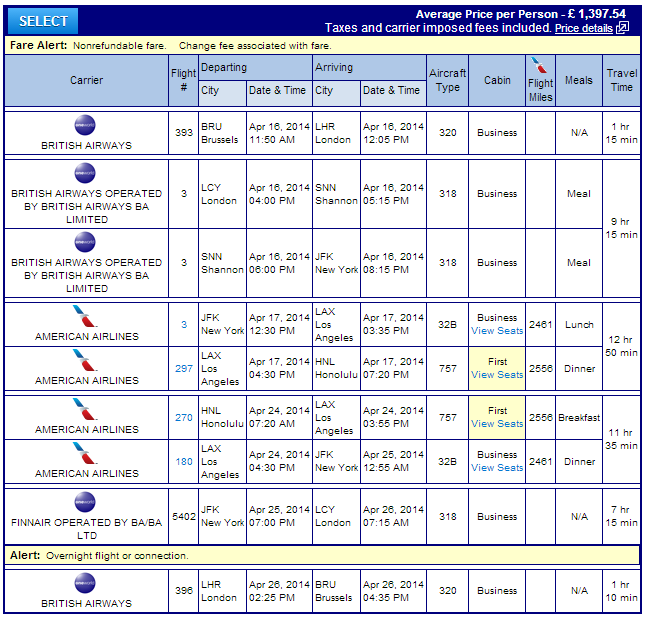Click the Fare Alert nonrefundable fare notice
Image resolution: width=647 pixels, height=619 pixels.
click(322, 45)
